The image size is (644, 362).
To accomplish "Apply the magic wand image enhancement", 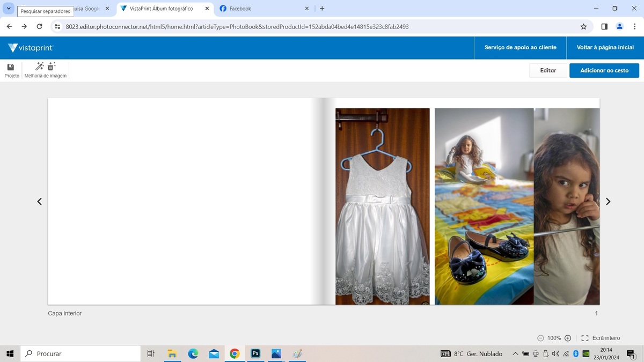I will click(39, 67).
